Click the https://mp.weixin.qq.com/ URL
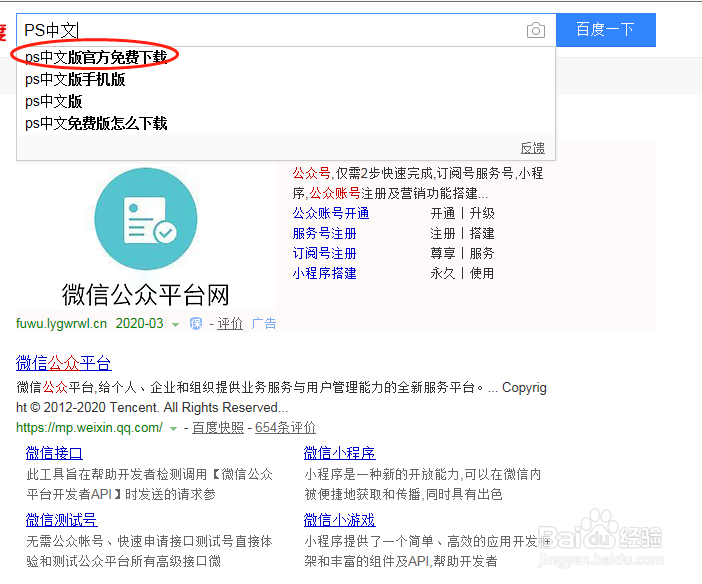Screen dimensions: 702x584 (89, 428)
